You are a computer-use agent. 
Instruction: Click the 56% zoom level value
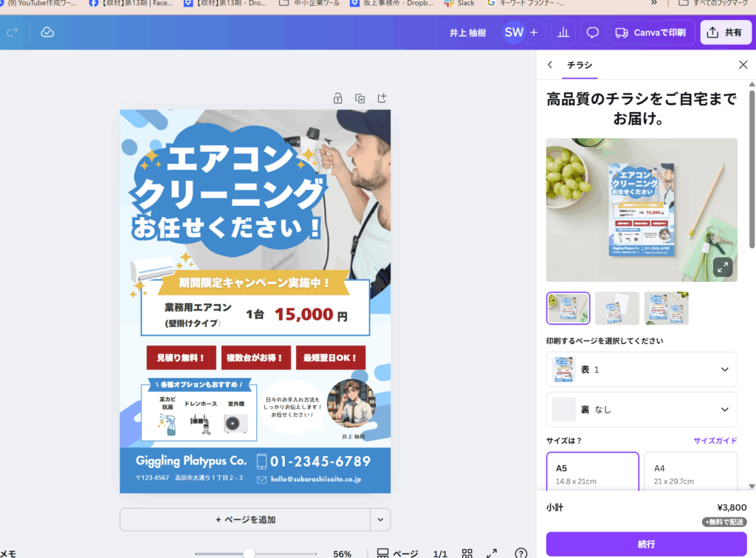point(342,554)
